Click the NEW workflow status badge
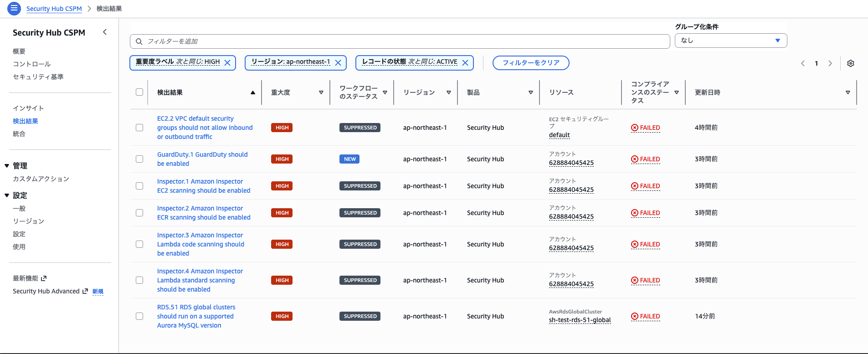The image size is (868, 354). pyautogui.click(x=349, y=159)
